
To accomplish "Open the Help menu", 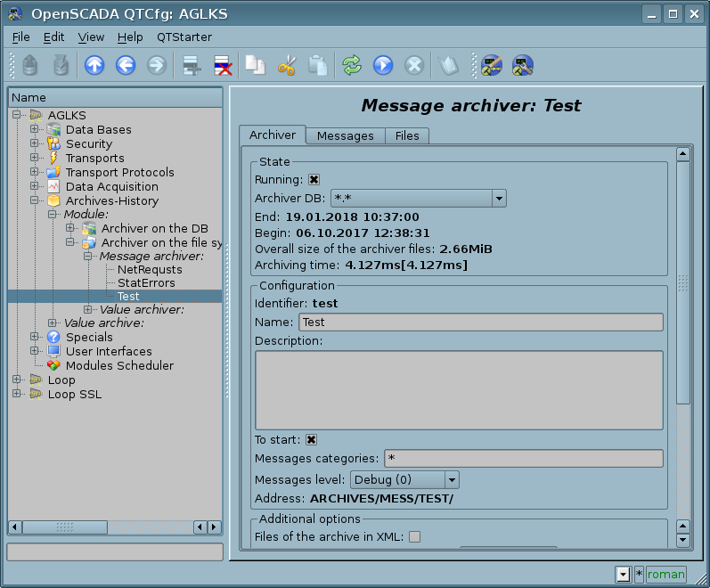I will pyautogui.click(x=130, y=37).
